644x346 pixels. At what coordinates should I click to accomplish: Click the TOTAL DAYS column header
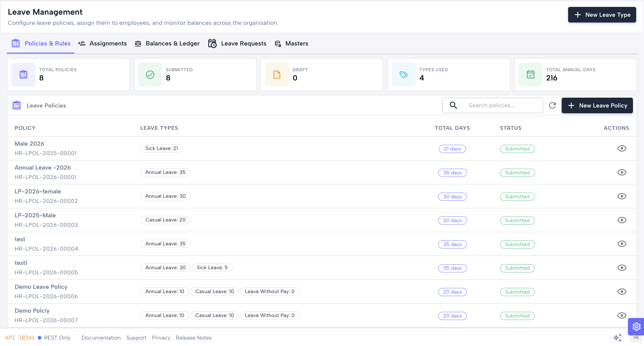click(x=452, y=128)
